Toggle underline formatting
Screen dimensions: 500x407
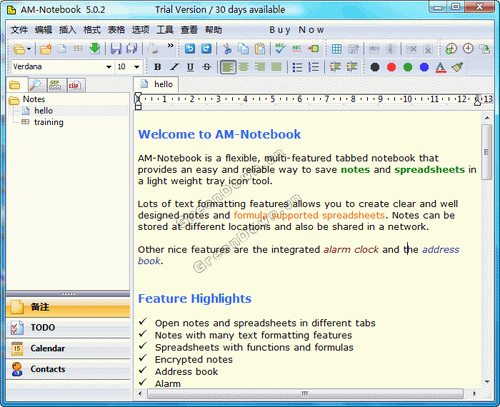coord(190,67)
